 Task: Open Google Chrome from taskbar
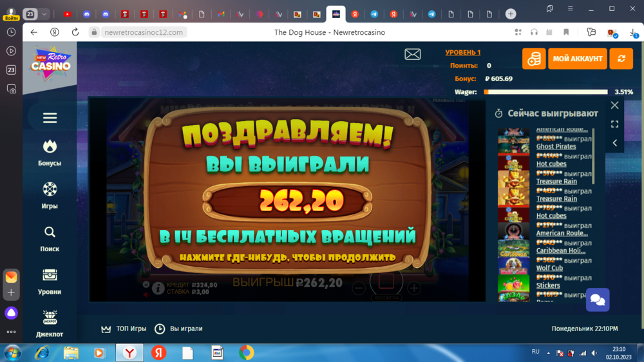pyautogui.click(x=247, y=353)
